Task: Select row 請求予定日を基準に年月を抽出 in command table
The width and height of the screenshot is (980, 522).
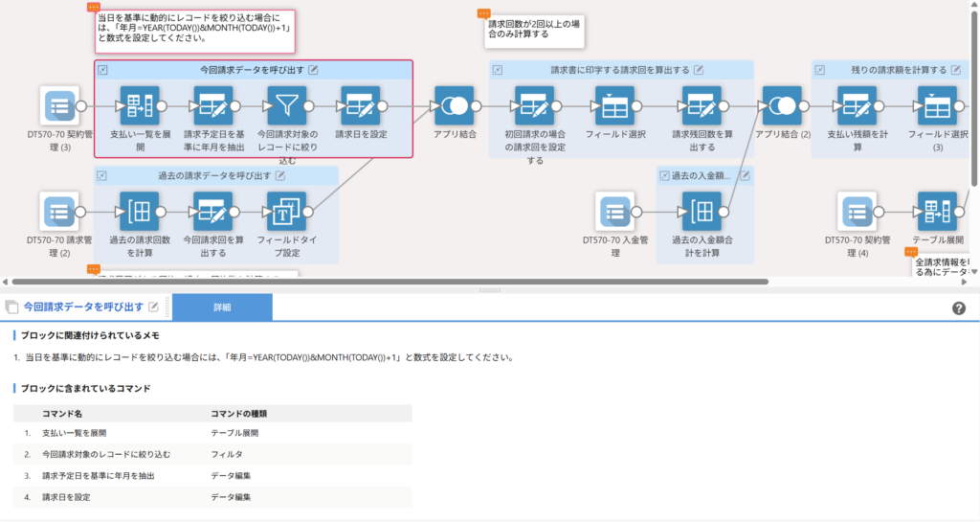Action: (x=212, y=476)
